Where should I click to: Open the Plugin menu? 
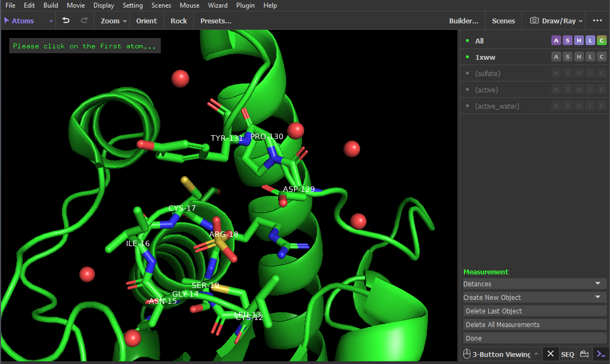click(246, 5)
